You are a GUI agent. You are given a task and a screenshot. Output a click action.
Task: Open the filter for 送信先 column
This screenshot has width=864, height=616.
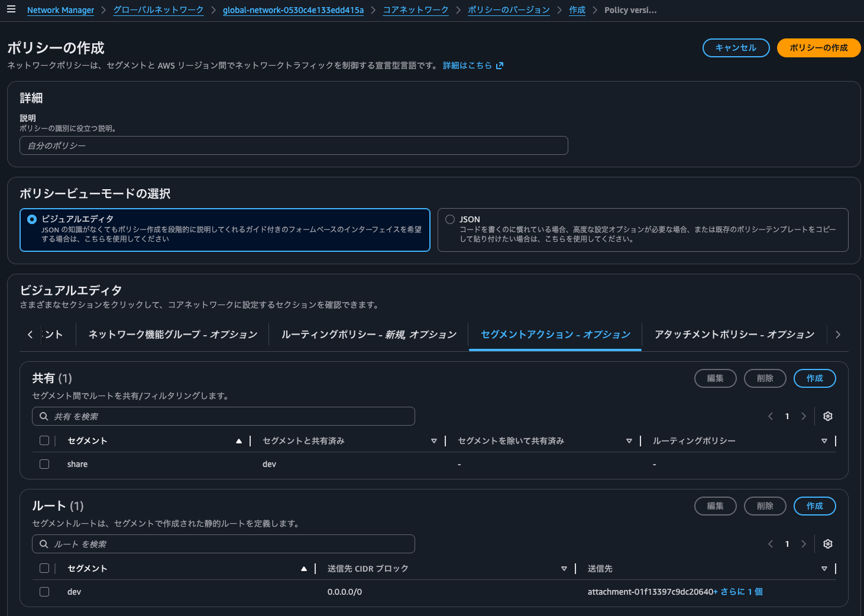[824, 568]
